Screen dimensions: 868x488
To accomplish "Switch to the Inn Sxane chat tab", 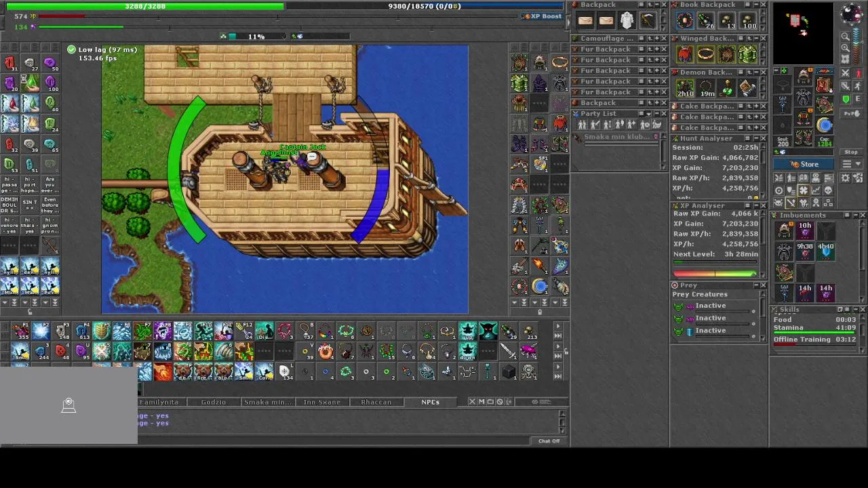I will 321,402.
